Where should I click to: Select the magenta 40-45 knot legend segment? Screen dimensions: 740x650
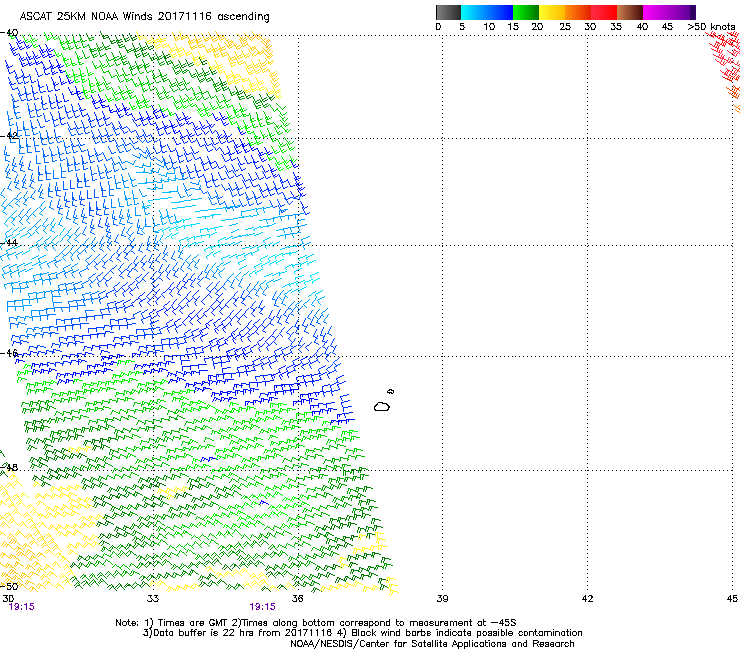pos(656,12)
